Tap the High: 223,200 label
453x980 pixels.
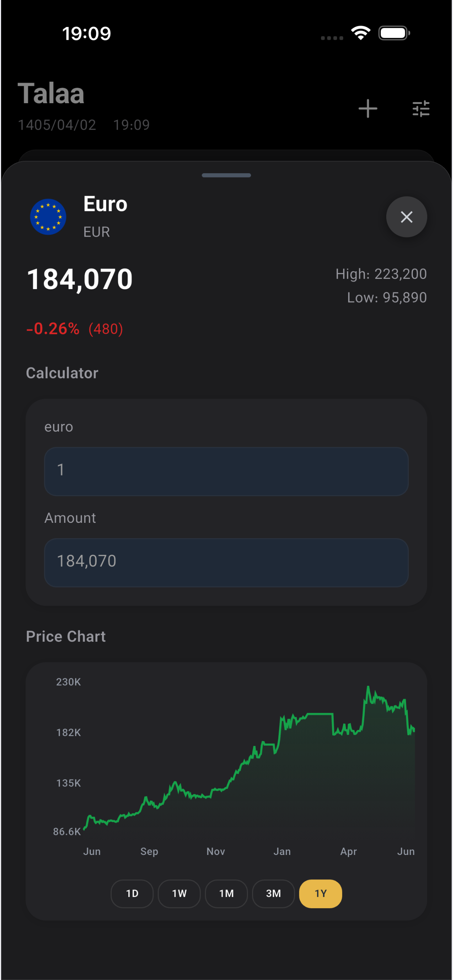[381, 274]
